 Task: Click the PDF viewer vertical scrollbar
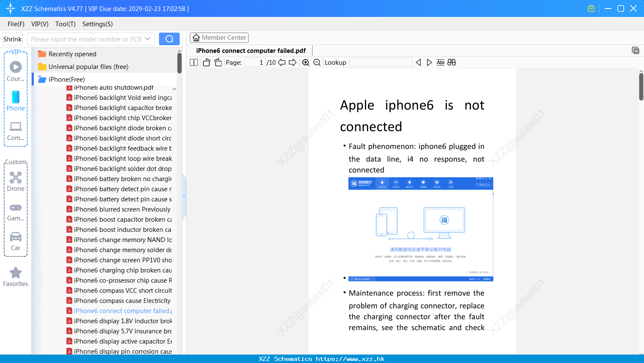tap(641, 87)
